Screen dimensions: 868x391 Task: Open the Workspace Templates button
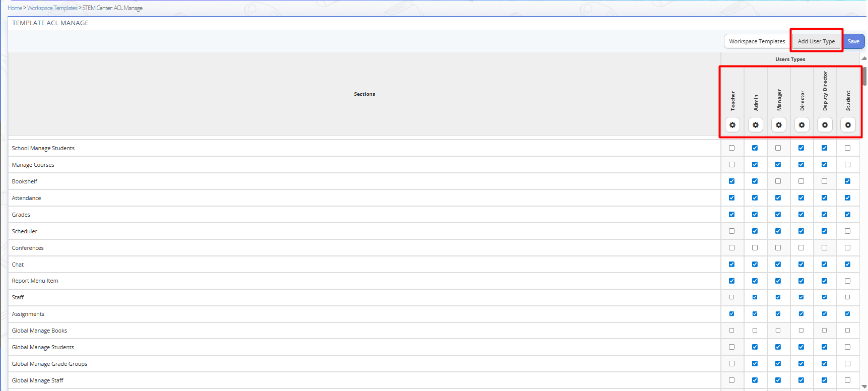(757, 41)
